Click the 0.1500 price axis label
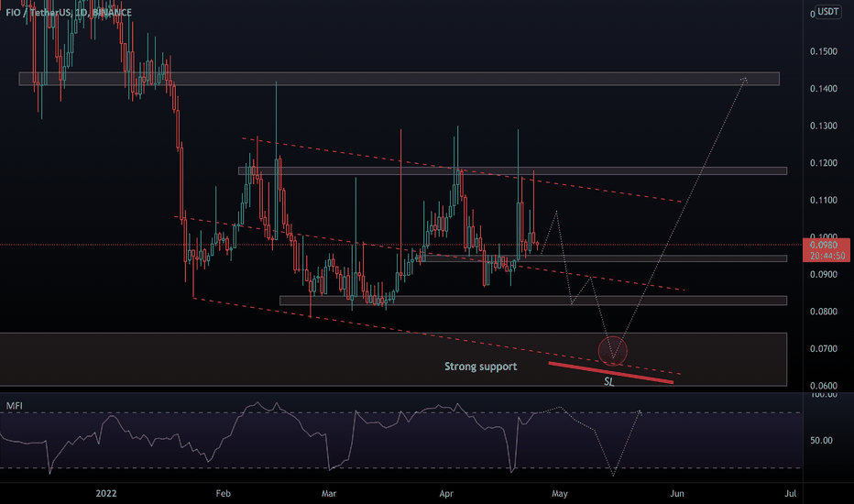Image resolution: width=854 pixels, height=504 pixels. pos(824,51)
